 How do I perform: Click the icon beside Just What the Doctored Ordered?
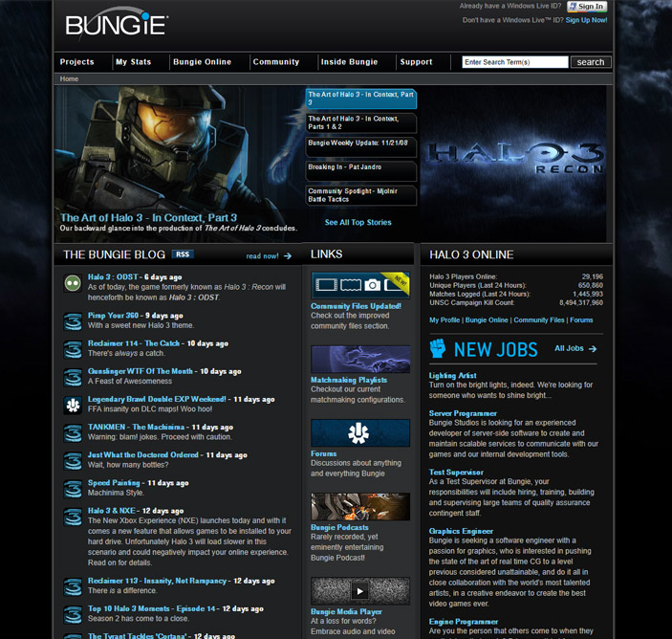pyautogui.click(x=73, y=461)
